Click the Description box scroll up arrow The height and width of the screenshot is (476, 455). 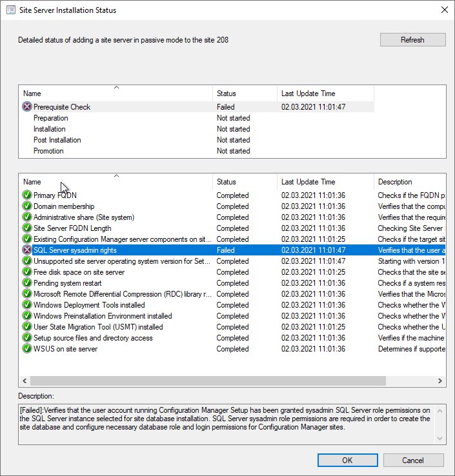[x=440, y=411]
